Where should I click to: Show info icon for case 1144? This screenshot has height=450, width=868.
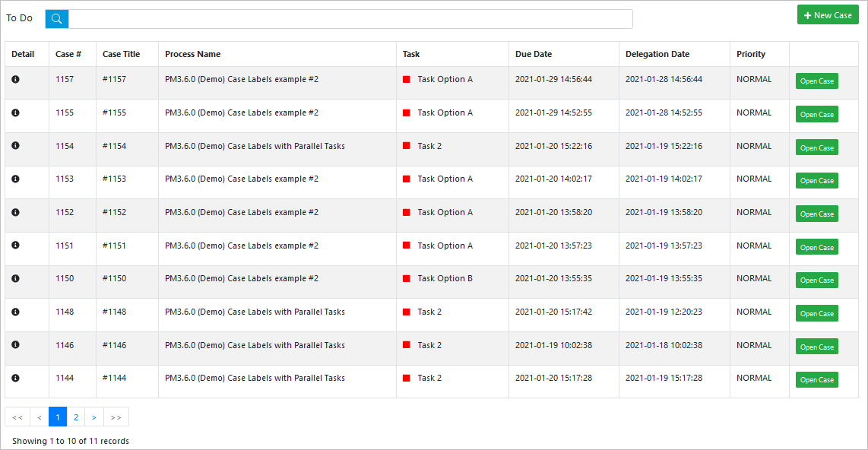coord(15,378)
